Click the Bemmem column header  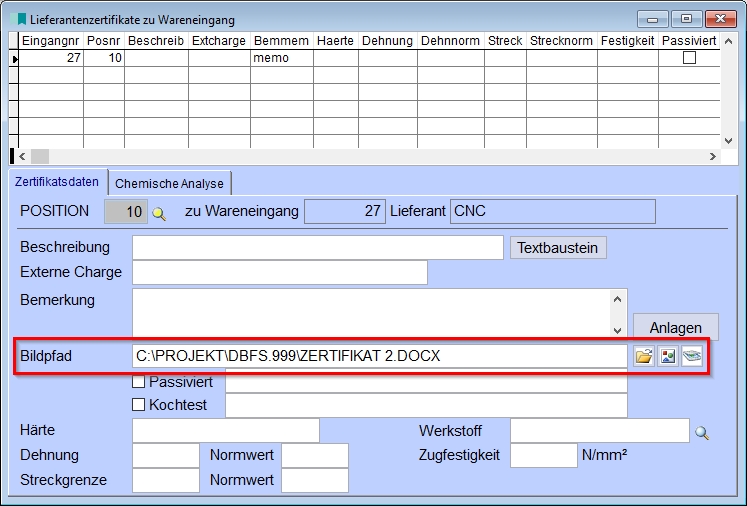[x=282, y=41]
